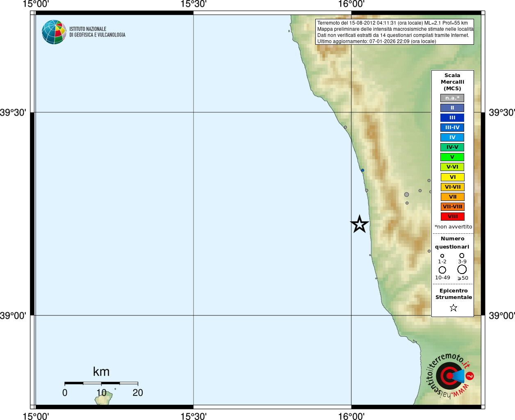Select the V green intensity swatch
The height and width of the screenshot is (420, 515).
[x=452, y=157]
